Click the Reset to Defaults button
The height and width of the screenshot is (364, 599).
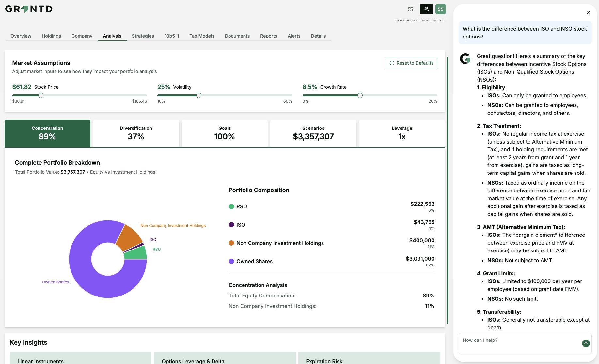click(x=411, y=63)
